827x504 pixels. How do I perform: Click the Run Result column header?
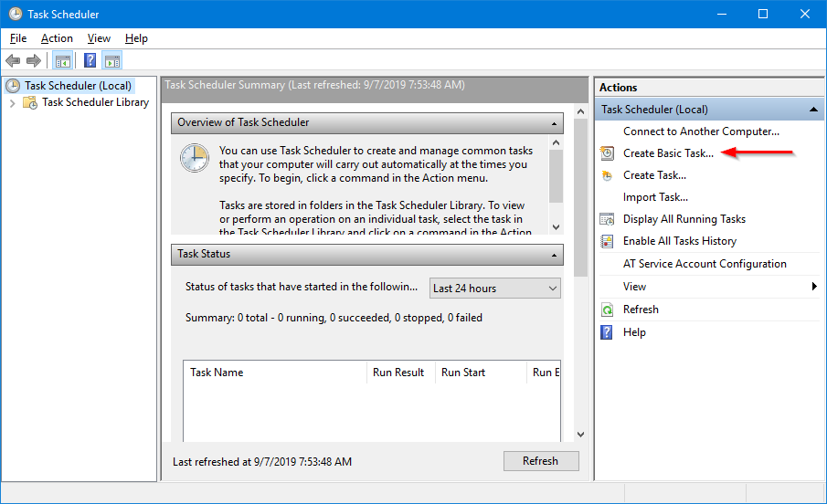click(x=401, y=373)
